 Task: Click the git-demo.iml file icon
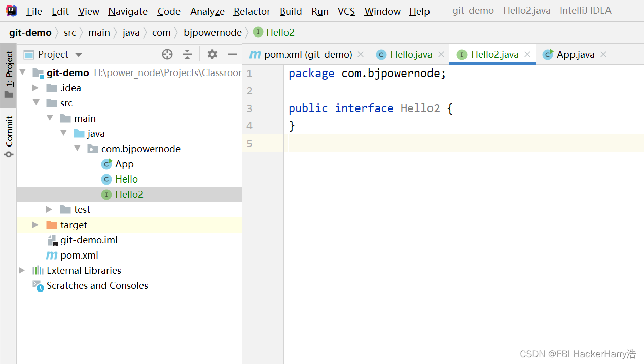(x=52, y=240)
